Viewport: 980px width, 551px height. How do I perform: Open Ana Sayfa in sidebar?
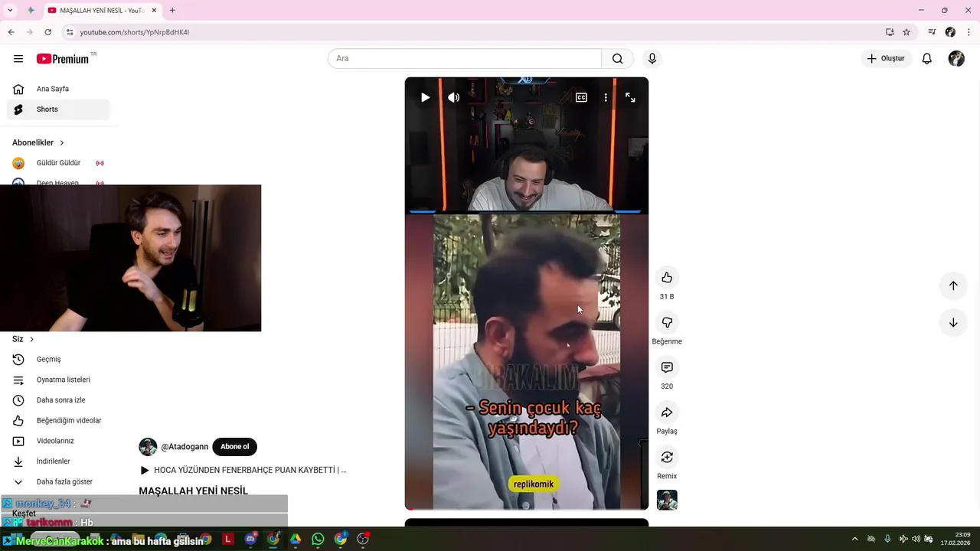[x=58, y=89]
